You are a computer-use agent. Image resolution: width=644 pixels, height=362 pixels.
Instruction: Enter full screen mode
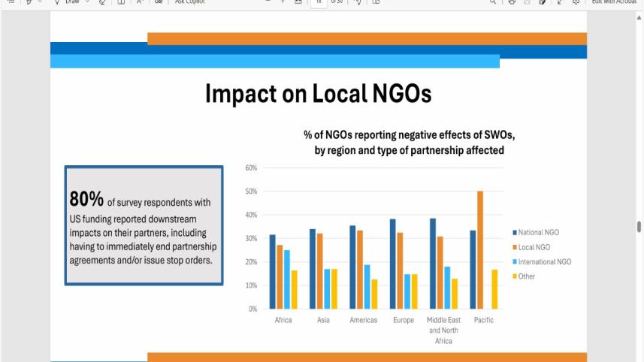coord(561,2)
